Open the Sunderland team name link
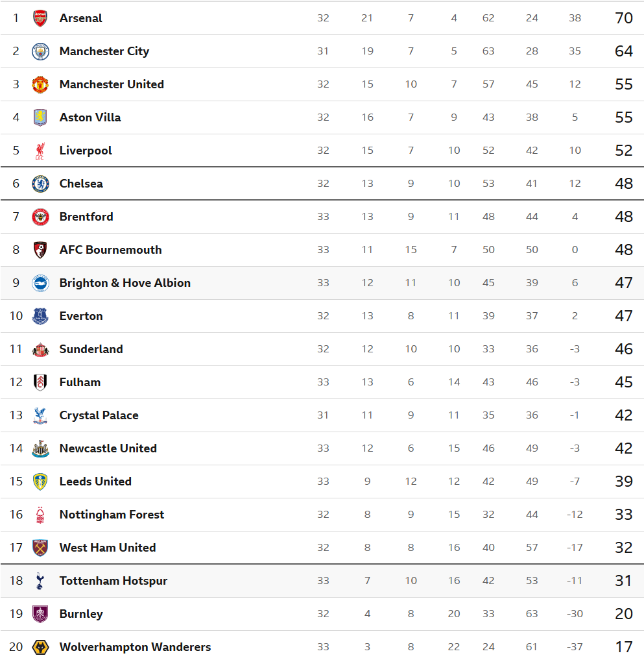 tap(91, 349)
